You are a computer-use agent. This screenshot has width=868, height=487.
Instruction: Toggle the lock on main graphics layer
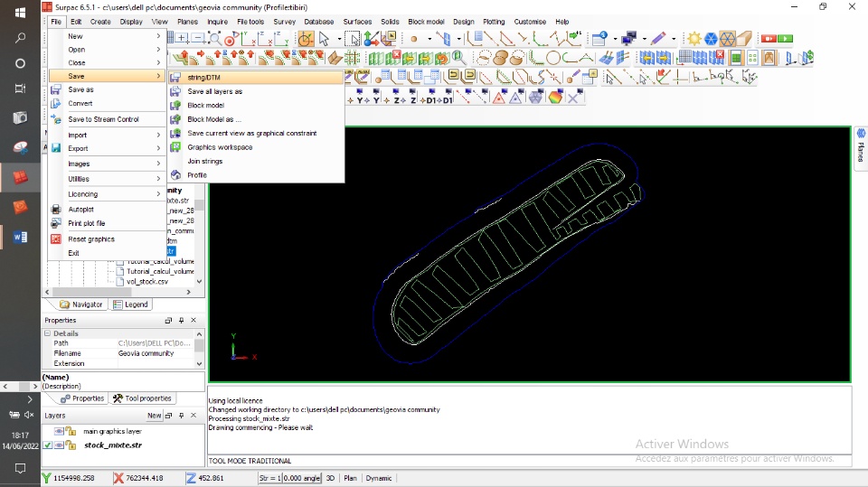[x=71, y=431]
